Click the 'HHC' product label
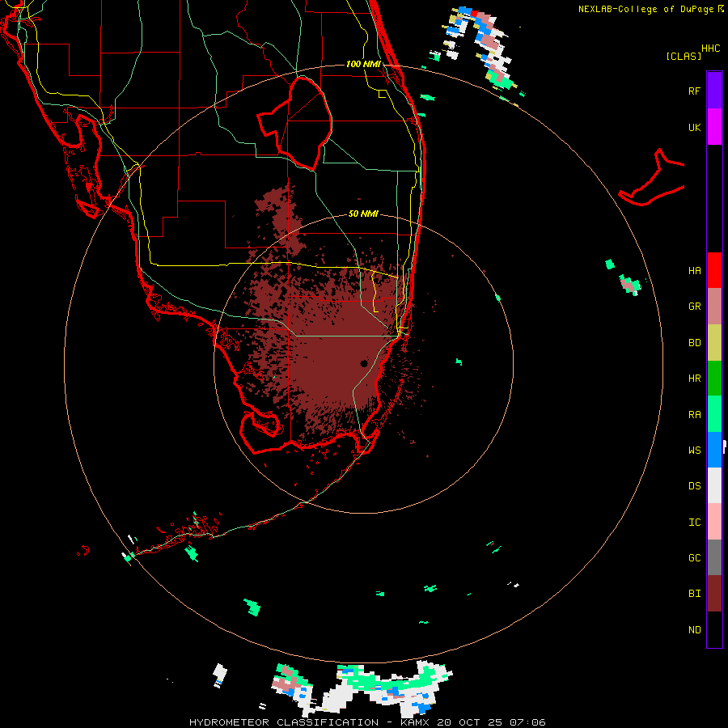Viewport: 728px width, 728px height. (711, 49)
